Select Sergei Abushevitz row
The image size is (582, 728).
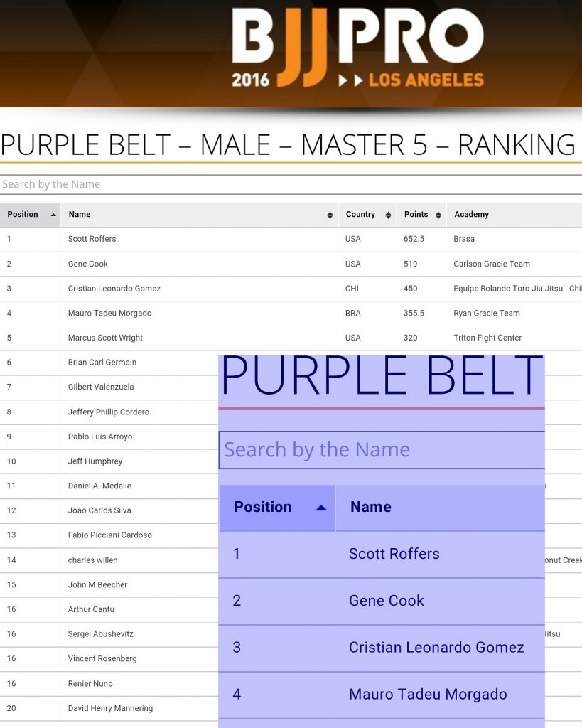(109, 634)
